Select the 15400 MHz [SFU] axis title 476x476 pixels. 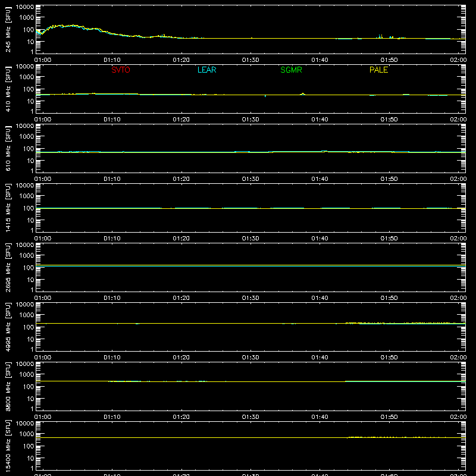click(8, 446)
